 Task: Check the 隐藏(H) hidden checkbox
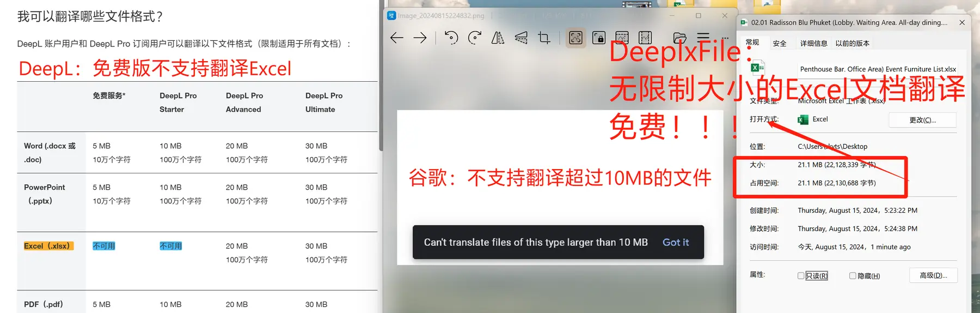click(x=853, y=276)
